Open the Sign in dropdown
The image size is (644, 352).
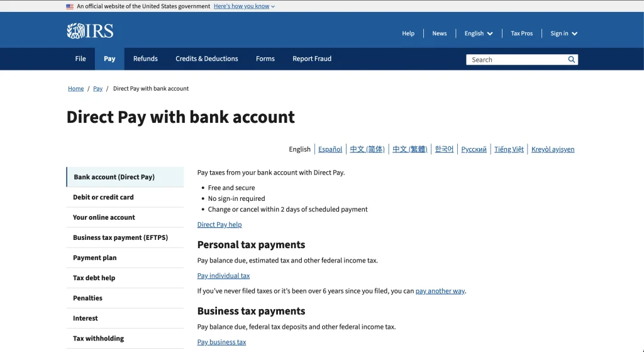click(564, 33)
